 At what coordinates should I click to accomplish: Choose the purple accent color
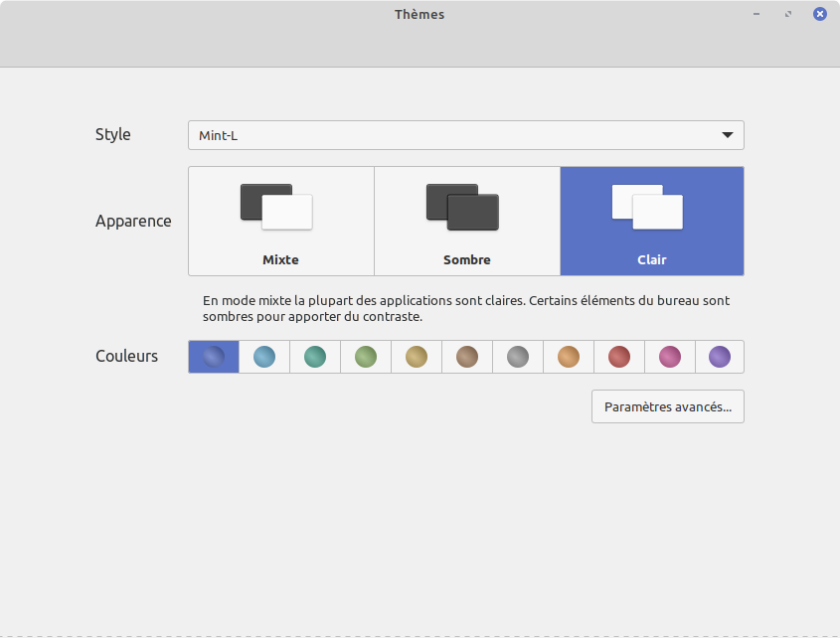pos(720,357)
